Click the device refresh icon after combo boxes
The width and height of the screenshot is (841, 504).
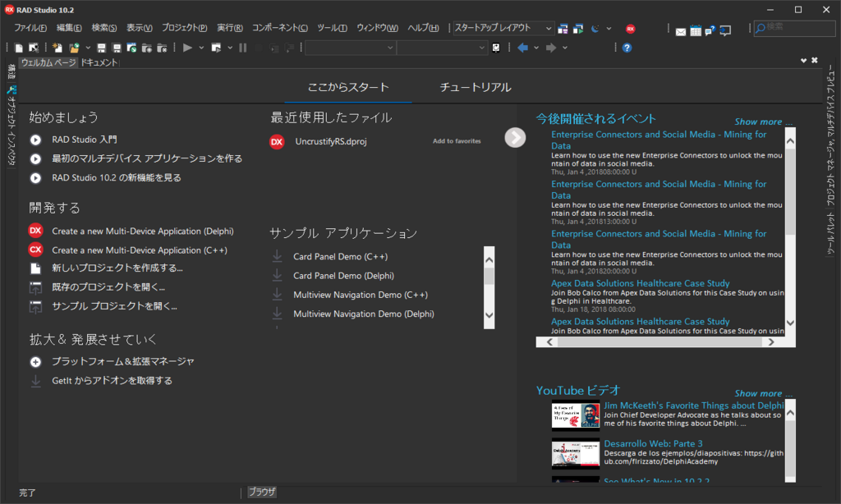point(496,48)
